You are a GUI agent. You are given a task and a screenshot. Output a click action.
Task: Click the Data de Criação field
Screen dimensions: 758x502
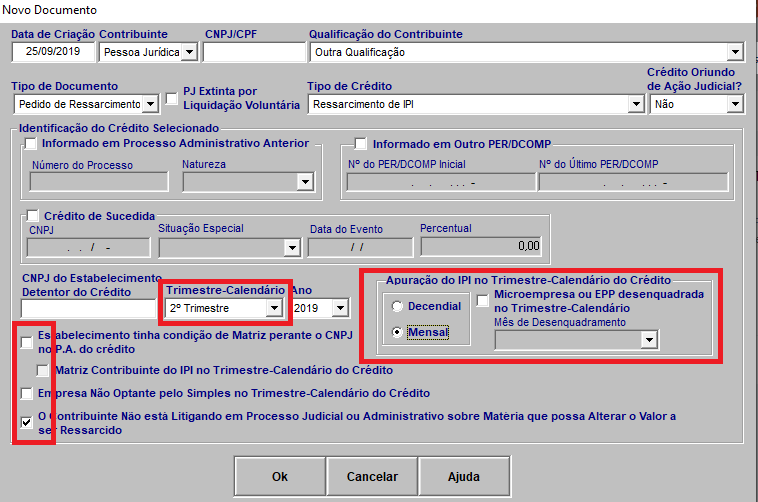[x=53, y=52]
